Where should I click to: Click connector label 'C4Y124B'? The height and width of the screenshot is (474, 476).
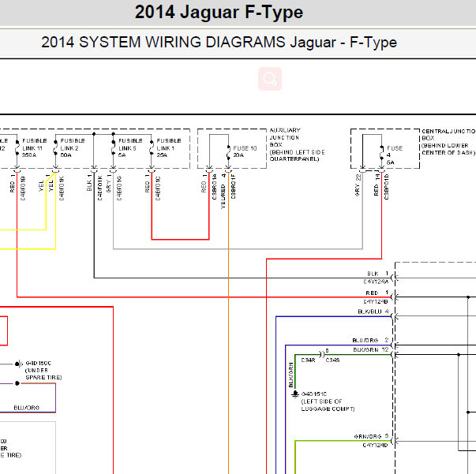[x=376, y=302]
